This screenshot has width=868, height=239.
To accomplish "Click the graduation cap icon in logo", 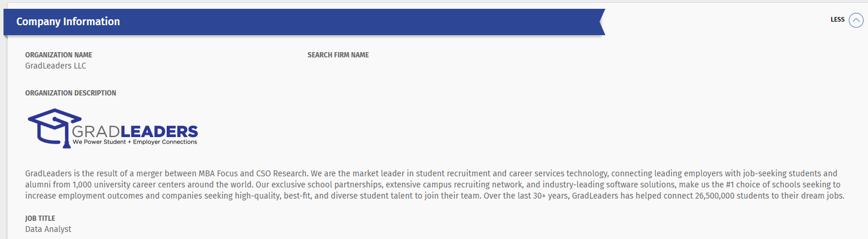I will pyautogui.click(x=54, y=126).
